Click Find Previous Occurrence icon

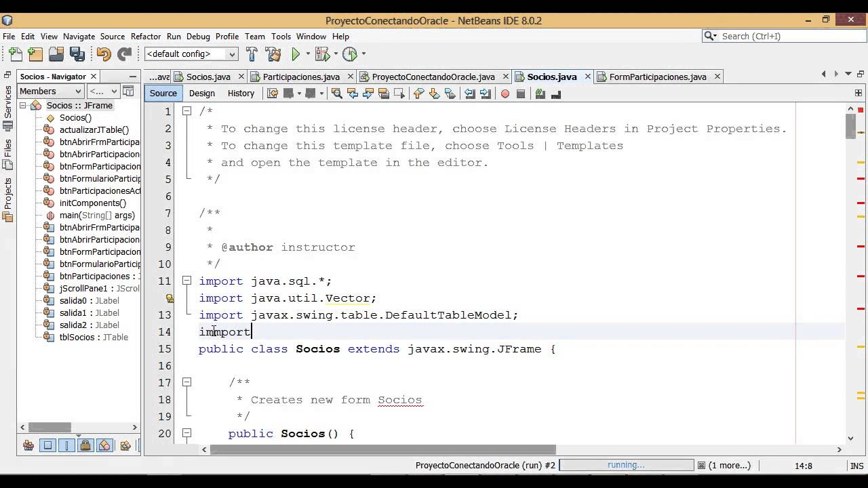tap(353, 94)
